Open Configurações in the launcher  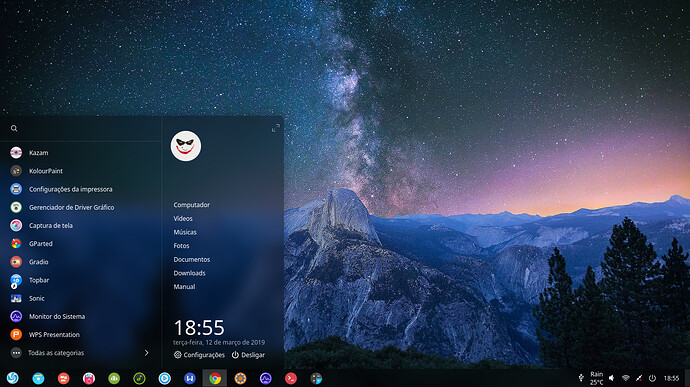point(199,355)
